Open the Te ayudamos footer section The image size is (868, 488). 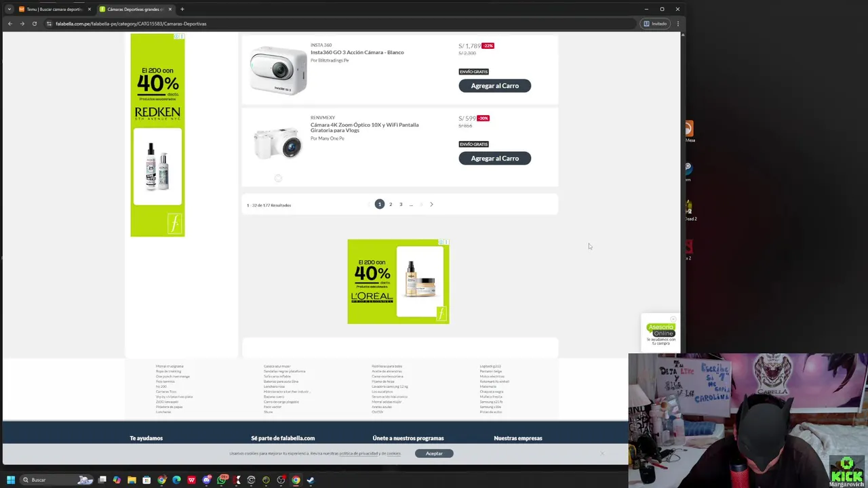pos(146,438)
